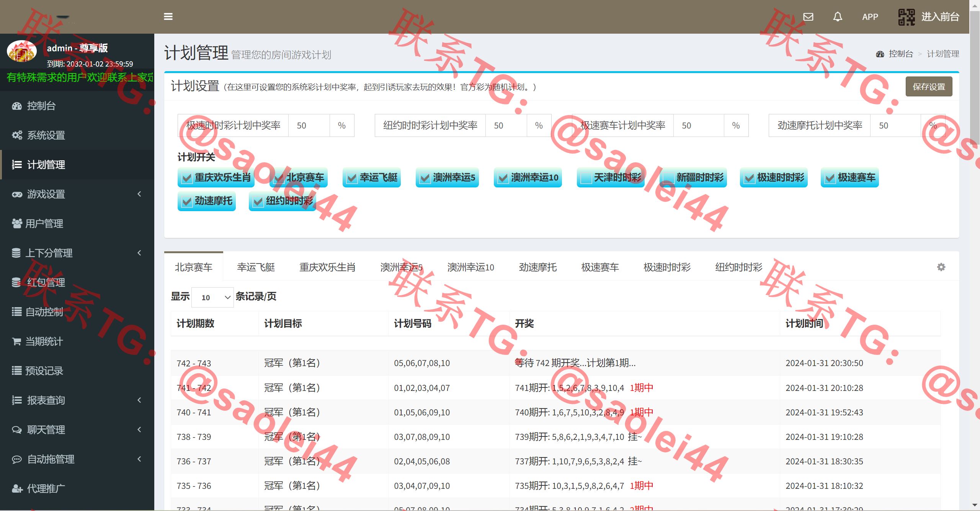Click the 自动拖管理 comment icon

coord(17,459)
